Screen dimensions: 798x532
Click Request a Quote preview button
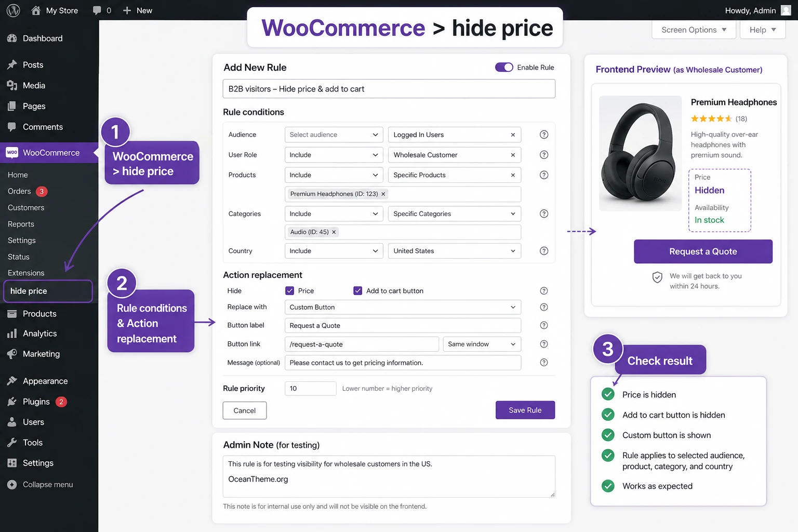(x=703, y=251)
